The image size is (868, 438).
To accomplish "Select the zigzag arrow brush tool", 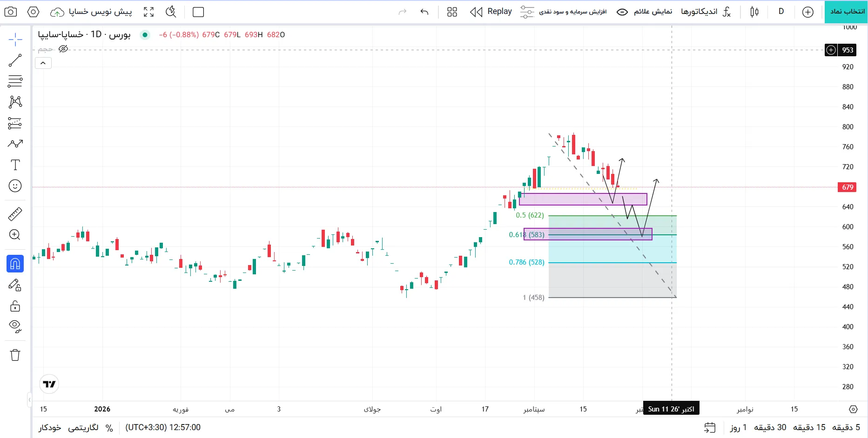I will pyautogui.click(x=15, y=144).
